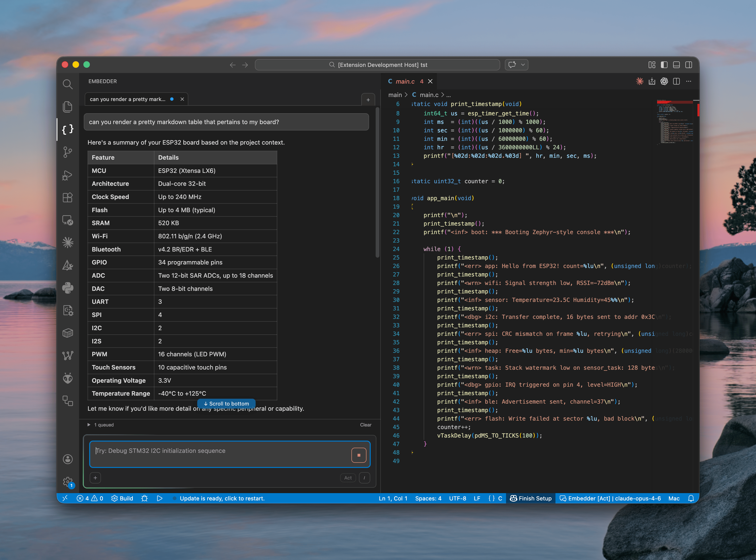Switch the Act mode selector
Viewport: 756px width, 560px height.
click(348, 478)
